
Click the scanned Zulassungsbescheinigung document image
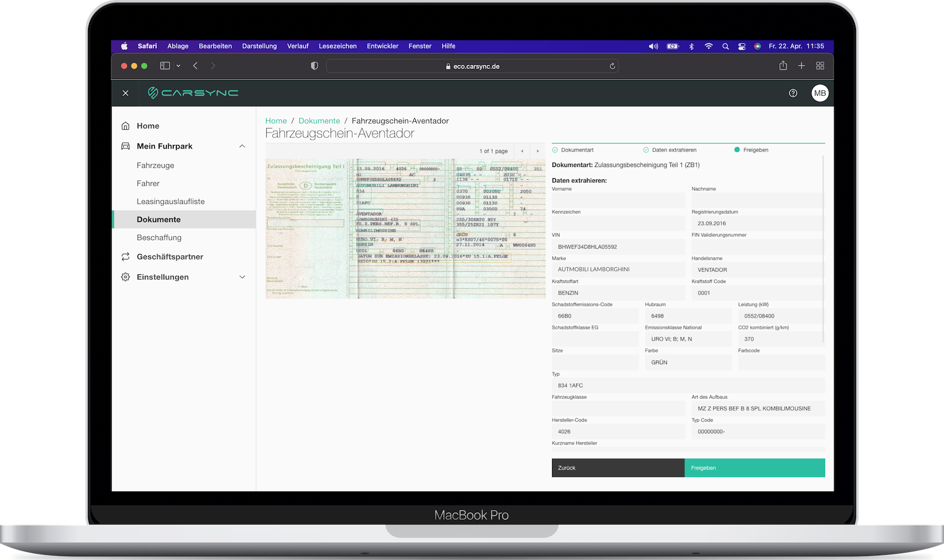[x=405, y=228]
